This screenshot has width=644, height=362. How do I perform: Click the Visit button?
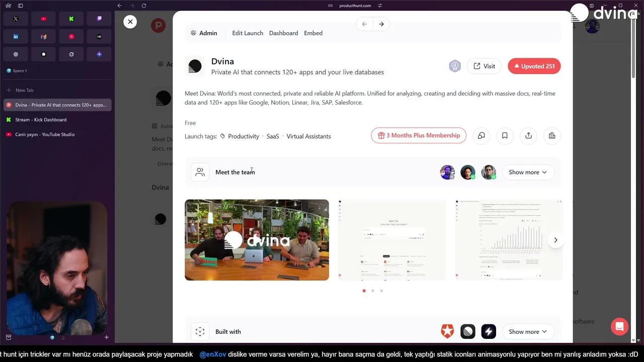click(484, 66)
